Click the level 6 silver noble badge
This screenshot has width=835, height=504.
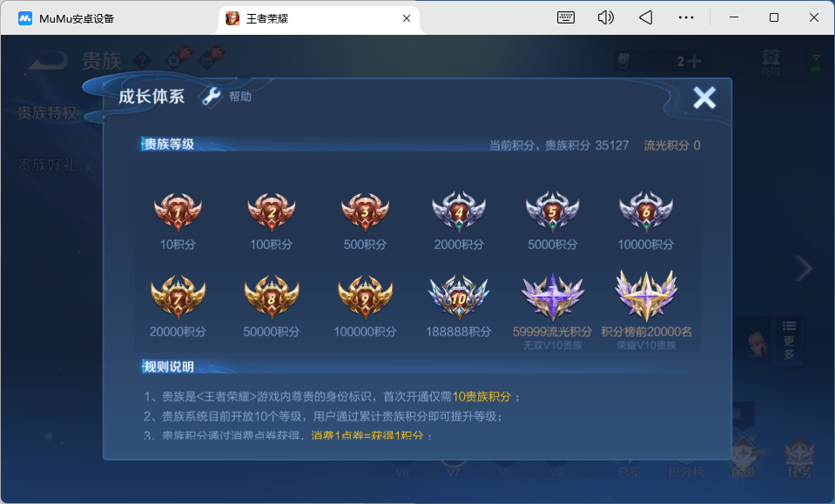click(646, 212)
